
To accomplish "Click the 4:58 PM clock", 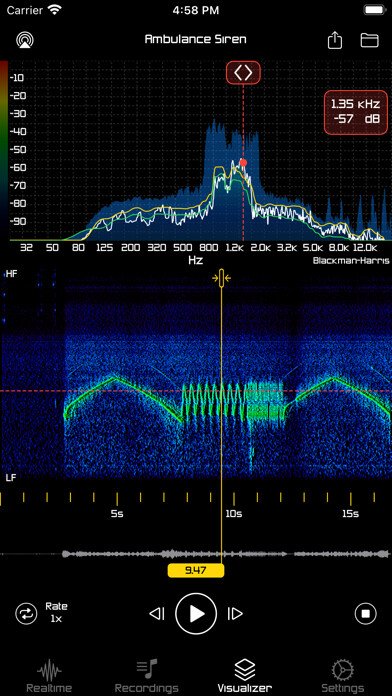I will tap(196, 10).
